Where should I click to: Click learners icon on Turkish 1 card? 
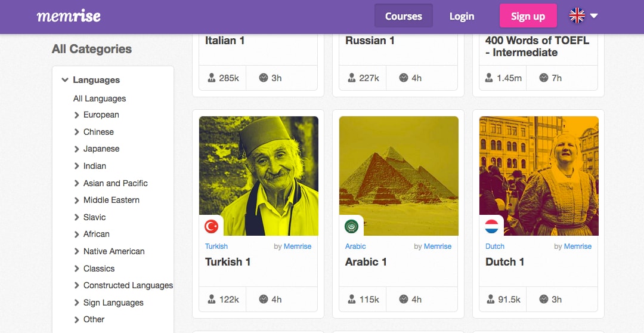click(212, 300)
